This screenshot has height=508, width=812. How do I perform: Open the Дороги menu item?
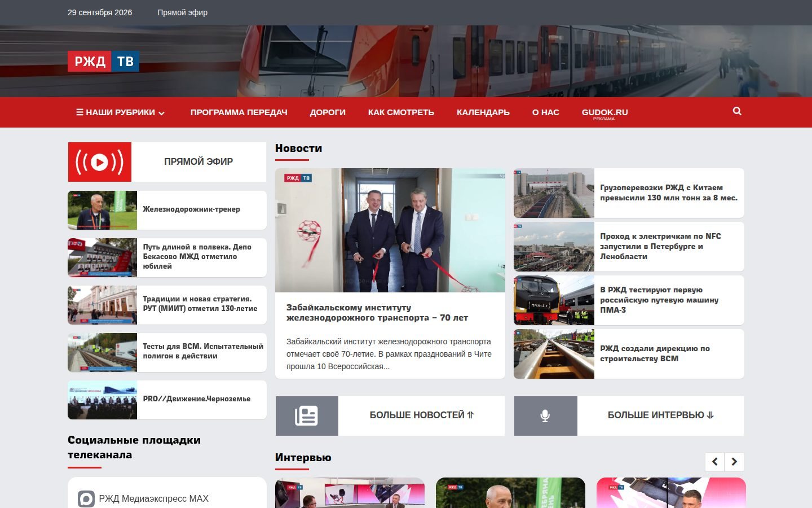328,112
